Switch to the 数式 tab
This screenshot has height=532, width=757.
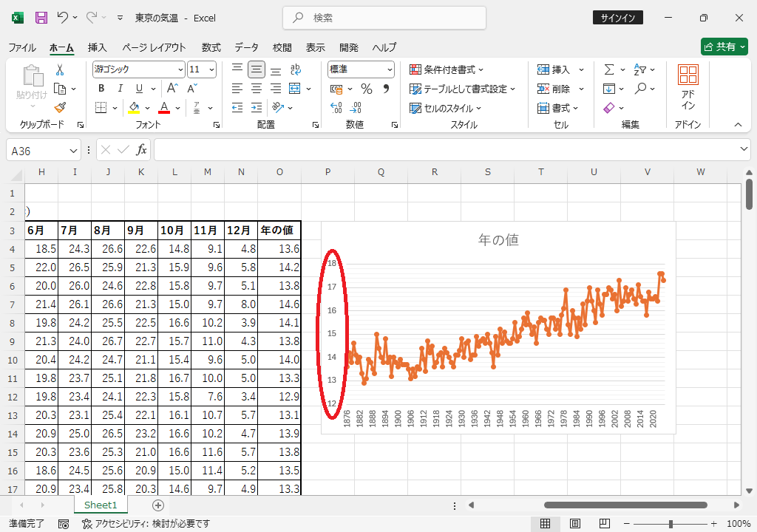211,47
